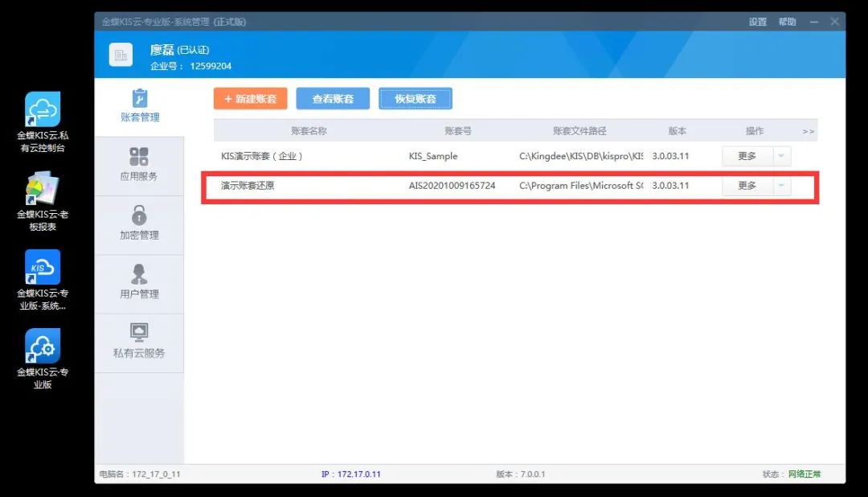
Task: Click 版本: 7.0.0.1 in status bar
Action: tap(520, 474)
